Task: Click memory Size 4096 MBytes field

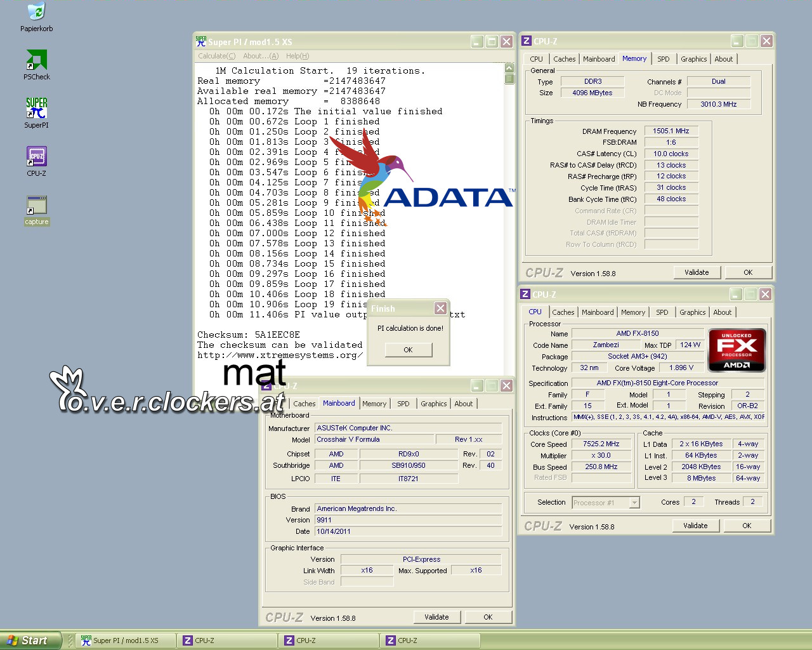Action: 593,93
